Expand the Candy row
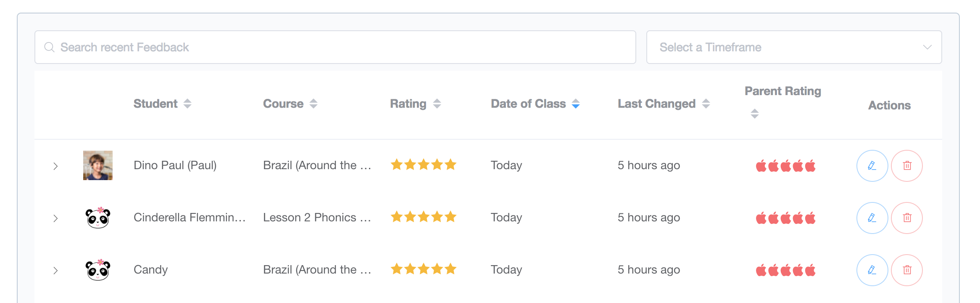Viewport: 980px width, 303px height. point(55,270)
